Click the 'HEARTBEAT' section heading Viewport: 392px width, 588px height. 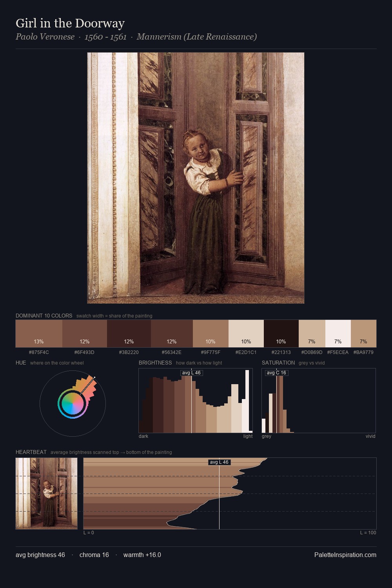[x=31, y=452]
